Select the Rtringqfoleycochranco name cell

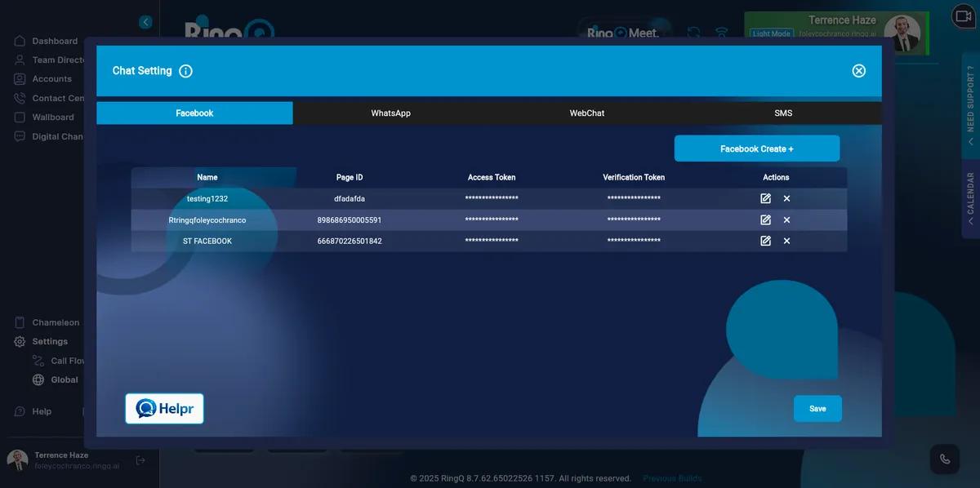point(207,220)
